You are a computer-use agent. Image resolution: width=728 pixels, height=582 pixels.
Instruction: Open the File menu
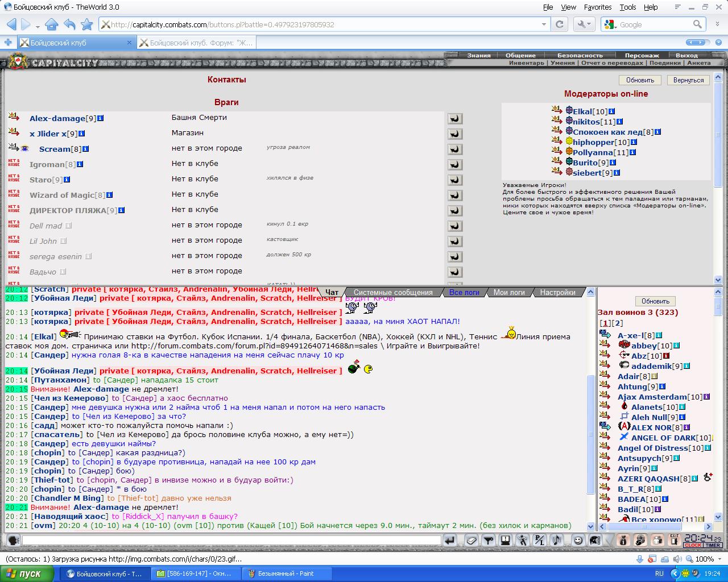548,7
